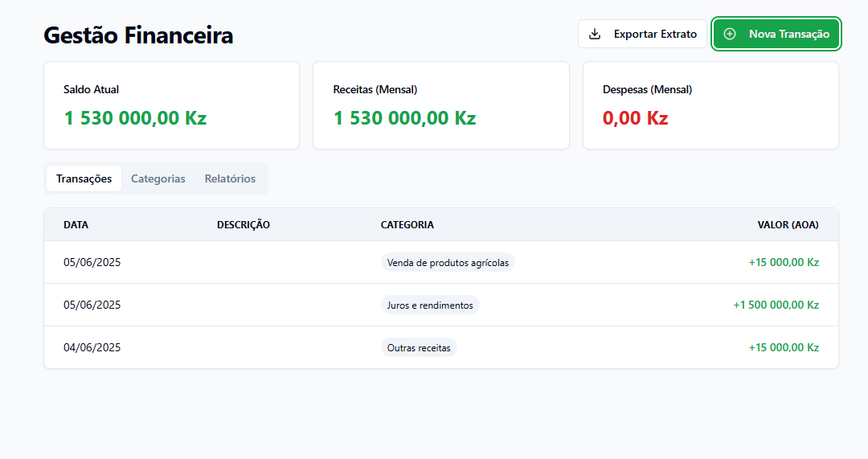Click the date in the Venda de produtos agrícolas row
This screenshot has height=459, width=868.
[x=92, y=262]
